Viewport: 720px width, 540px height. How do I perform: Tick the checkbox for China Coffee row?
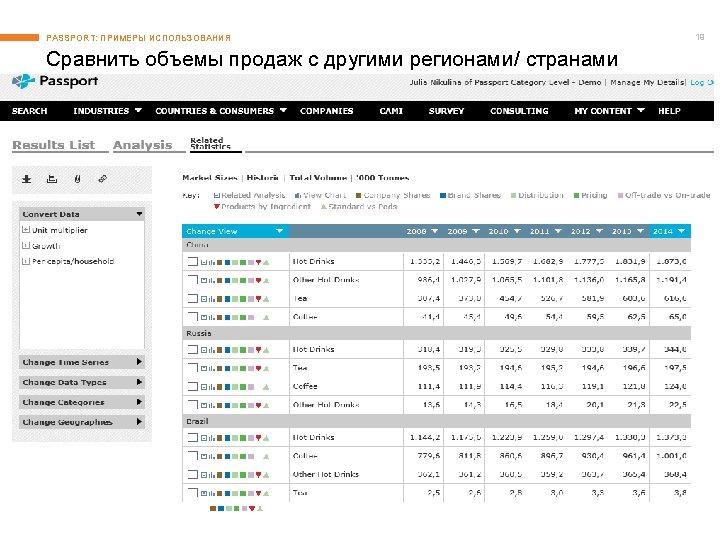(x=192, y=316)
